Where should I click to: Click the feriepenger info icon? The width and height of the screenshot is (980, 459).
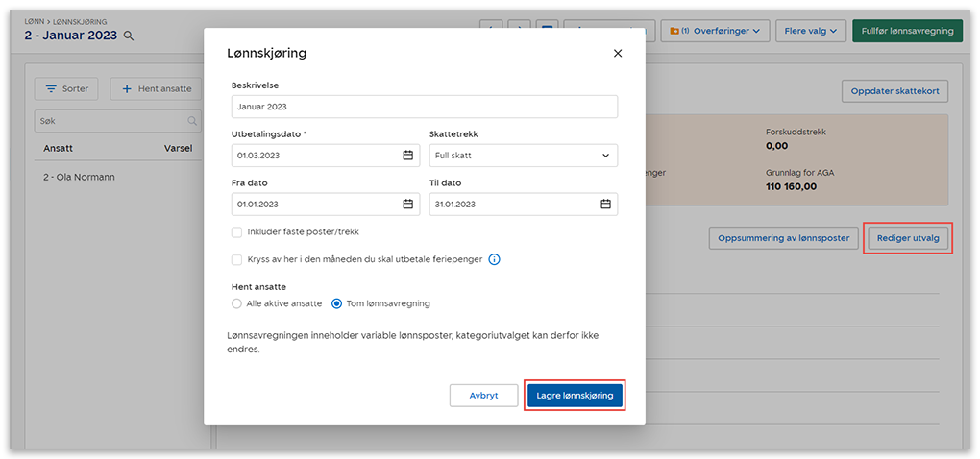(x=494, y=259)
